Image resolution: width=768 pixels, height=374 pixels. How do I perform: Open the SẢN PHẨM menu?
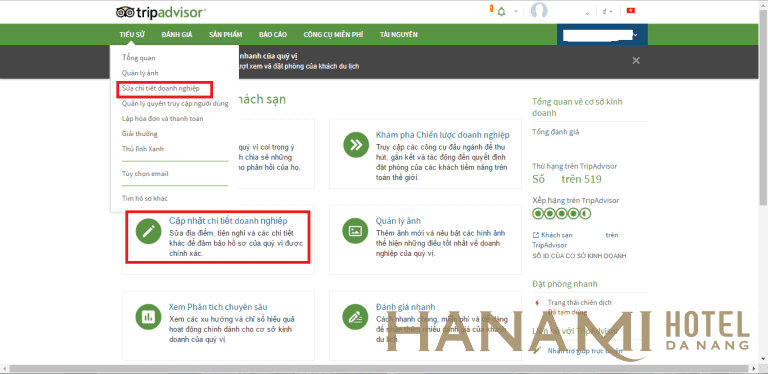226,35
